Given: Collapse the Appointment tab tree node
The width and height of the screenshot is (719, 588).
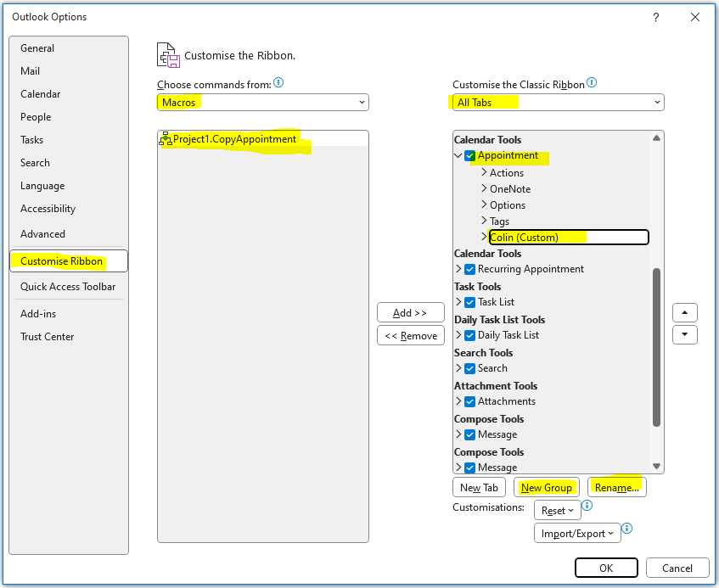Looking at the screenshot, I should 458,156.
